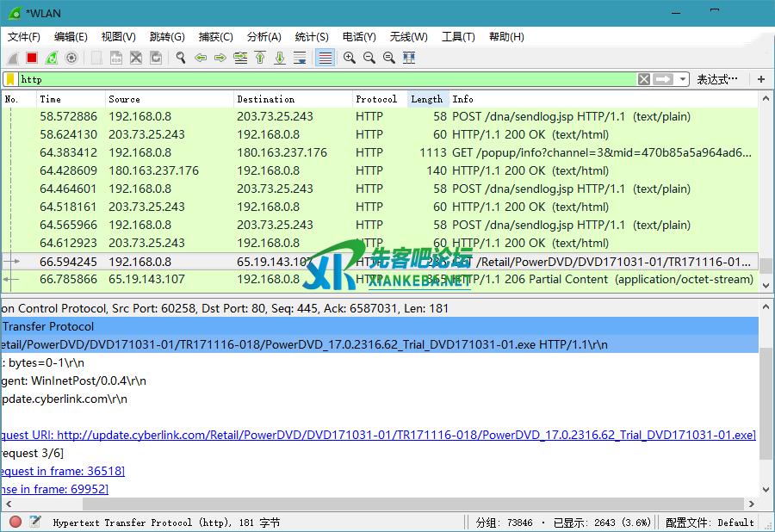Screen dimensions: 775x532
Task: Click the display filter text field
Action: [x=327, y=79]
